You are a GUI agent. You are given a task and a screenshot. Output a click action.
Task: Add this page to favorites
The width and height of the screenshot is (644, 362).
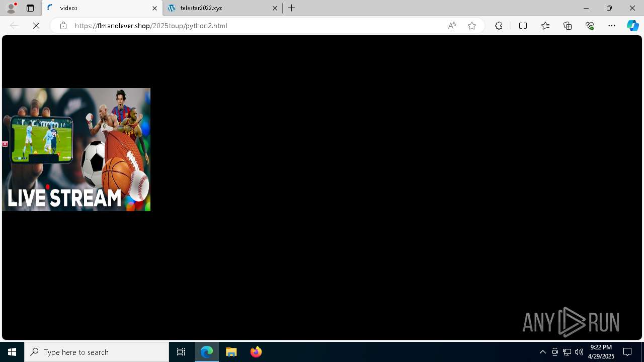pyautogui.click(x=472, y=26)
